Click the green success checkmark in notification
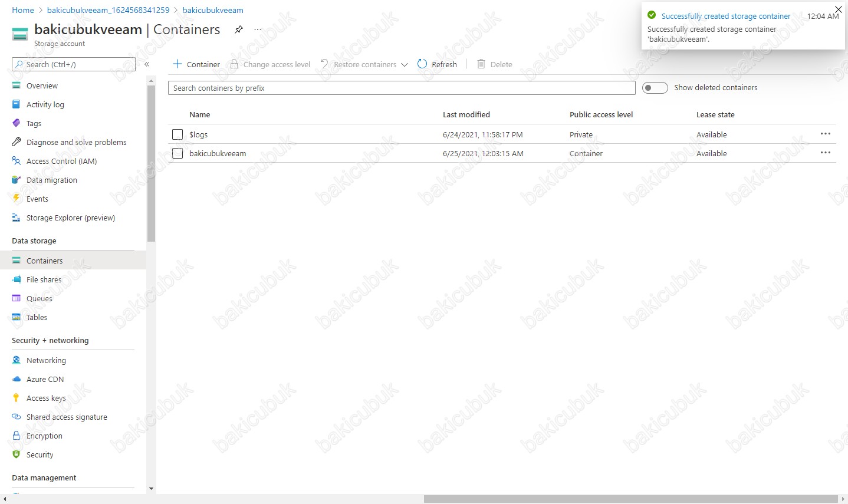Viewport: 848px width, 504px height. click(x=652, y=15)
